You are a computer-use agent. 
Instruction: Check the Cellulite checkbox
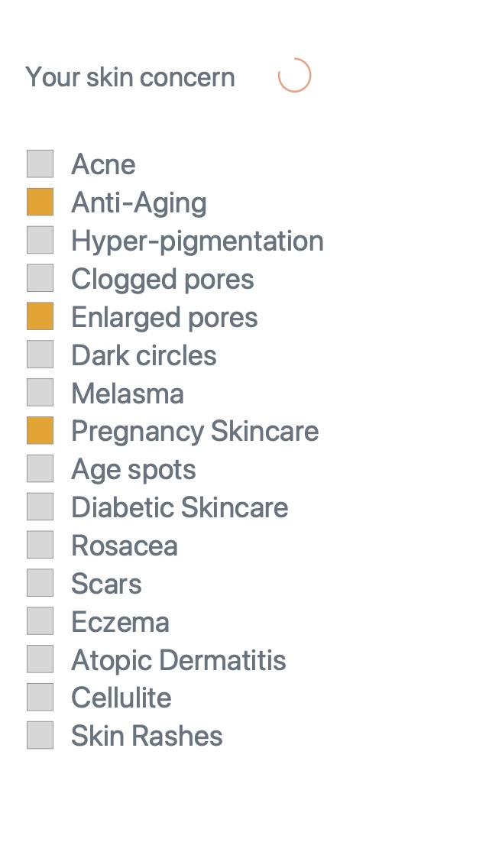pos(40,697)
